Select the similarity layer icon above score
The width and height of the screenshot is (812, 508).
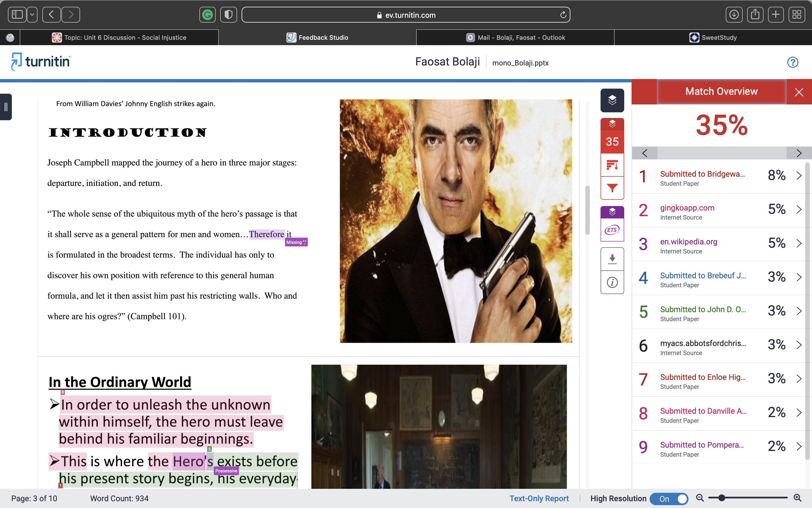click(x=612, y=124)
